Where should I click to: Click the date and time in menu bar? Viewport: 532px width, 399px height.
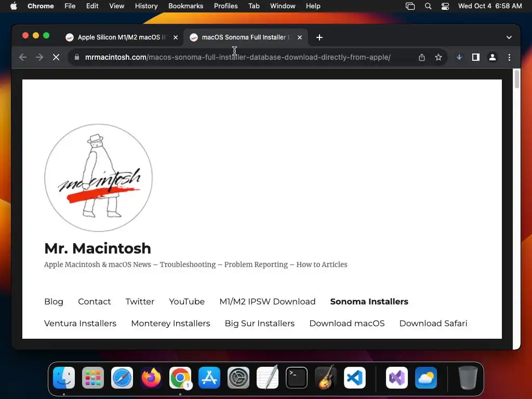tap(490, 6)
